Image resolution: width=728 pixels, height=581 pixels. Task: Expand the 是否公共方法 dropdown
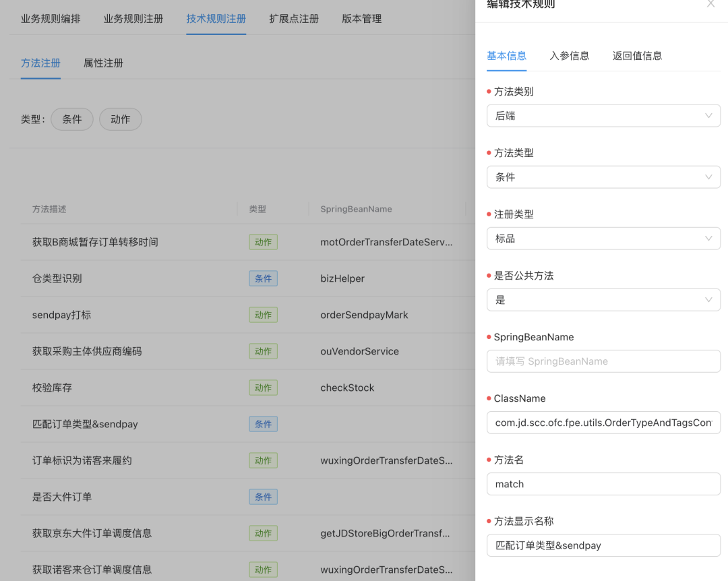[603, 299]
